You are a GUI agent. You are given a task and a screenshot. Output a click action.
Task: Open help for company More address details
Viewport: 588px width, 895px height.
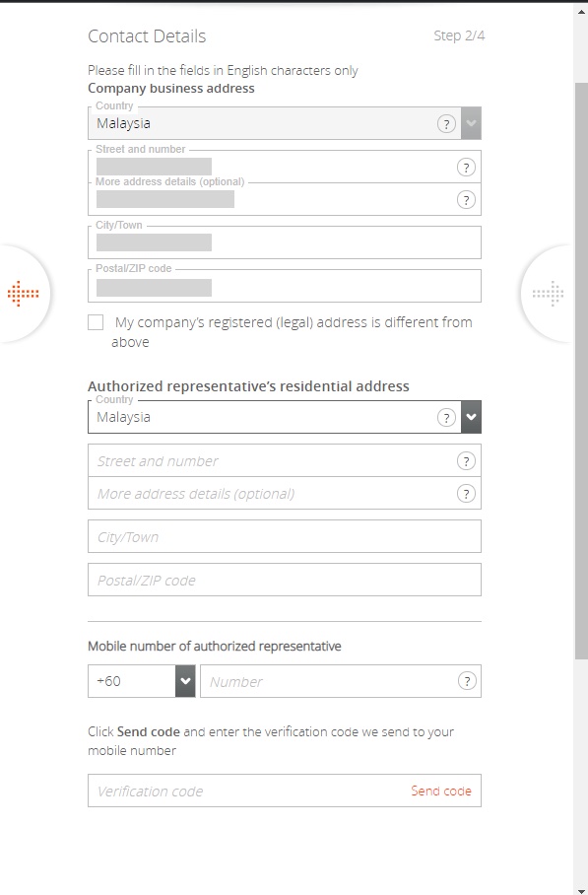[466, 200]
